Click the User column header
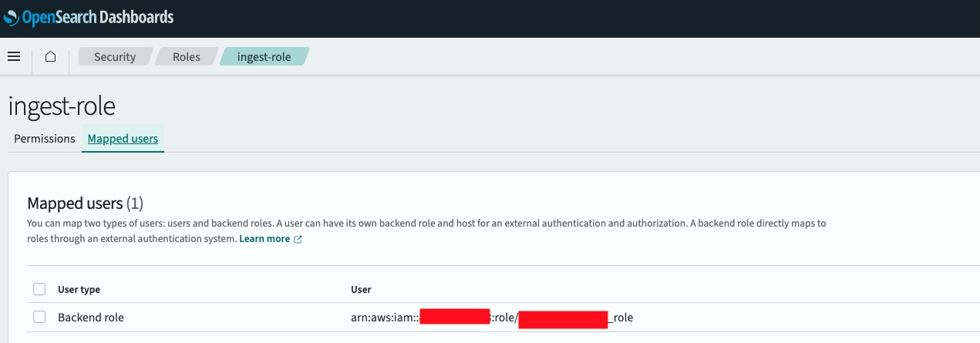980x343 pixels. click(361, 290)
